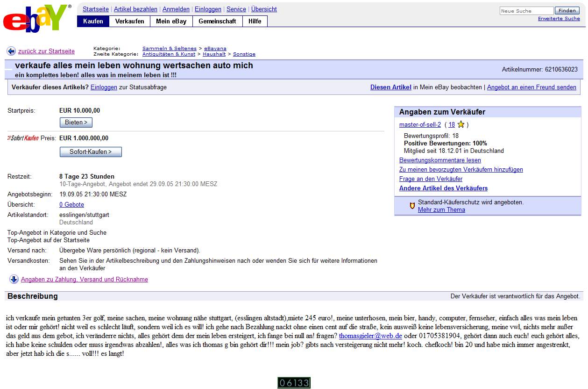
Task: Open the Service link
Action: point(236,9)
